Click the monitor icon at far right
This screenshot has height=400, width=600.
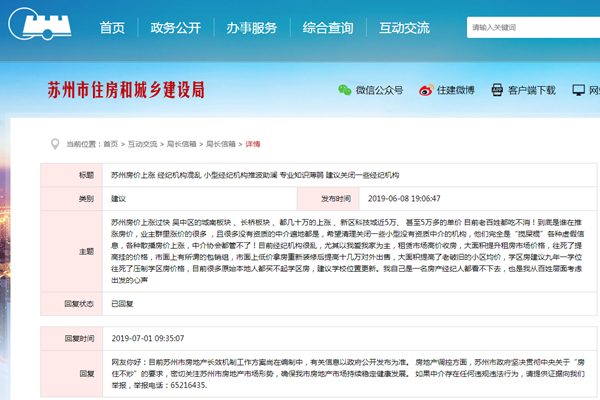[577, 89]
